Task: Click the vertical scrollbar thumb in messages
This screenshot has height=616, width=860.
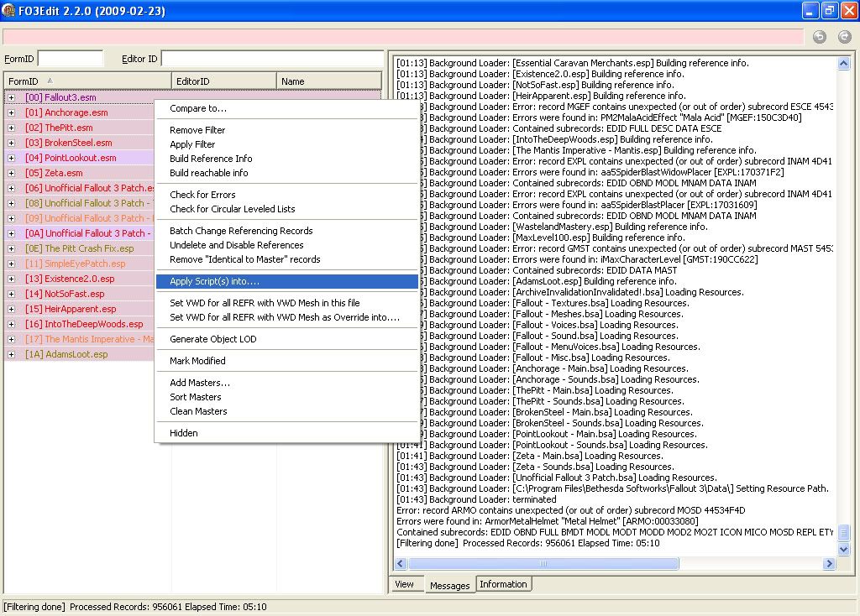Action: 843,532
